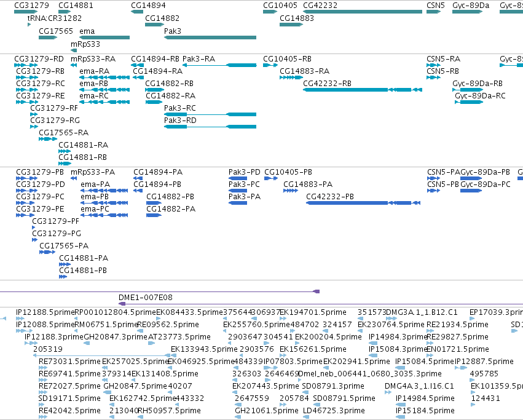Click the IP15184.5prime EST feature
Viewport: 523px width, 420px height.
click(x=400, y=417)
